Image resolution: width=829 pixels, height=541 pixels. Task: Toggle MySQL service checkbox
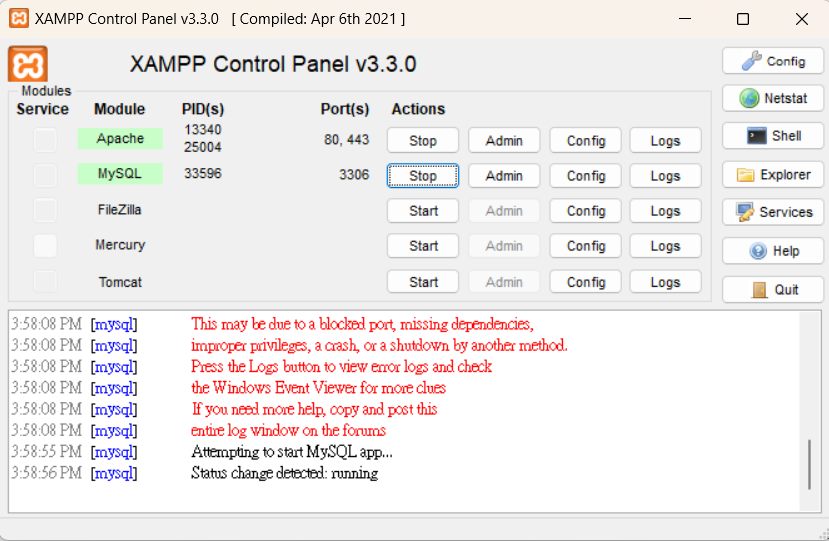tap(45, 175)
